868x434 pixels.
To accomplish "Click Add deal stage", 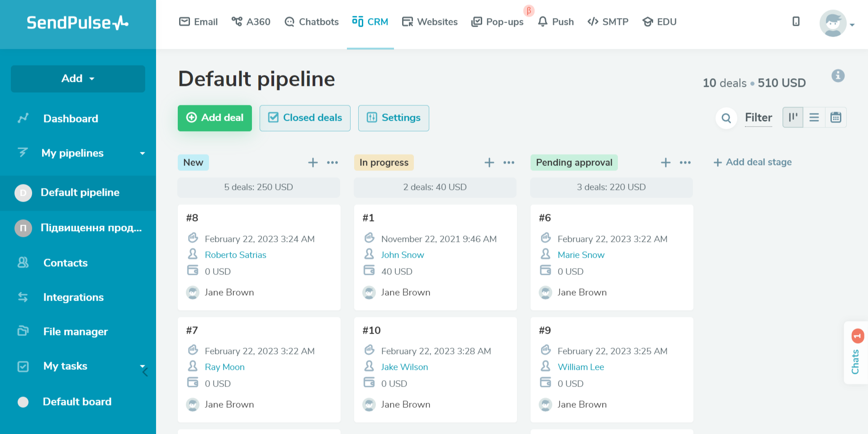I will tap(753, 162).
